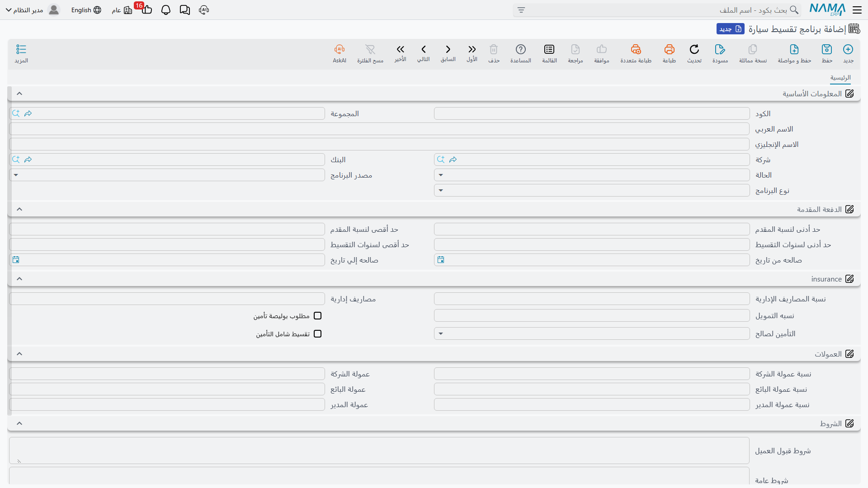Click the موافقة (Approve) toolbar icon
Viewport: 868px width, 488px height.
[x=602, y=49]
